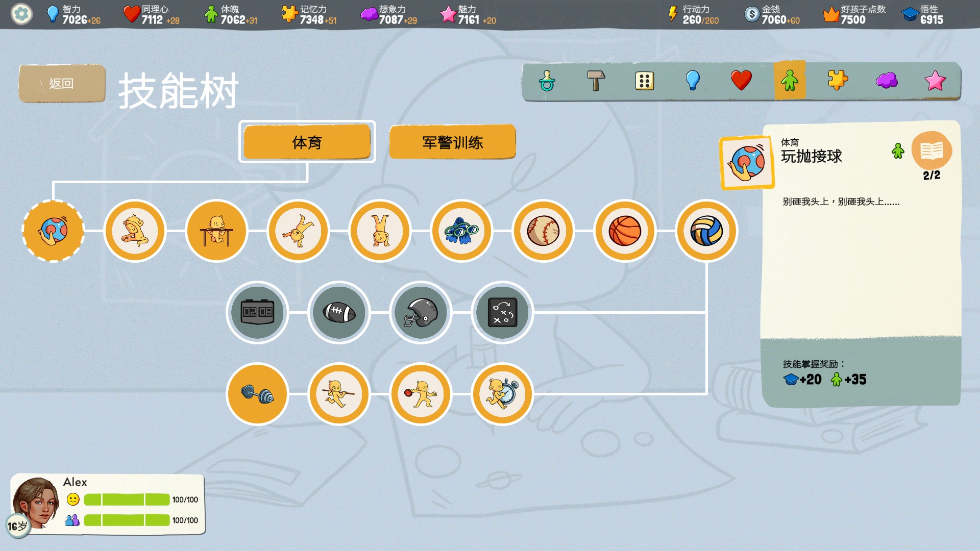980x551 pixels.
Task: Click the open book icon showing 2/2
Action: [932, 151]
